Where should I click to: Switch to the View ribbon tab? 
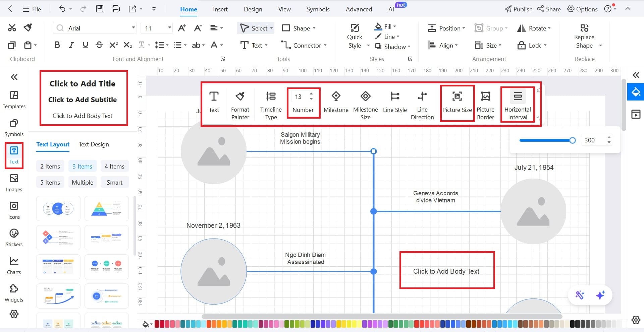[x=284, y=9]
